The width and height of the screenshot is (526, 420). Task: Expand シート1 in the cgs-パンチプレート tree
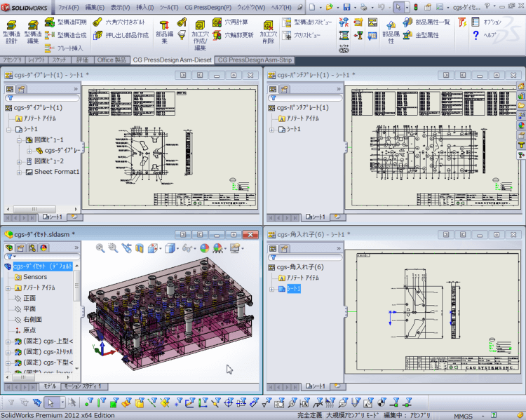pos(272,130)
